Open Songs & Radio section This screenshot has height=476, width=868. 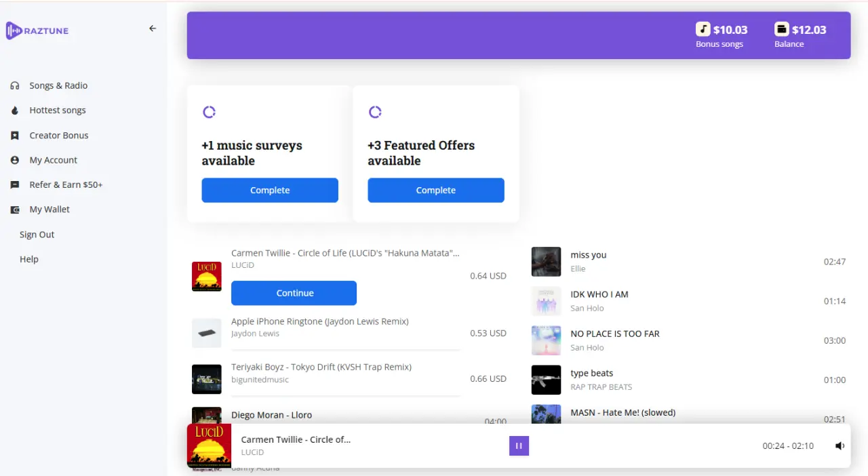point(58,85)
